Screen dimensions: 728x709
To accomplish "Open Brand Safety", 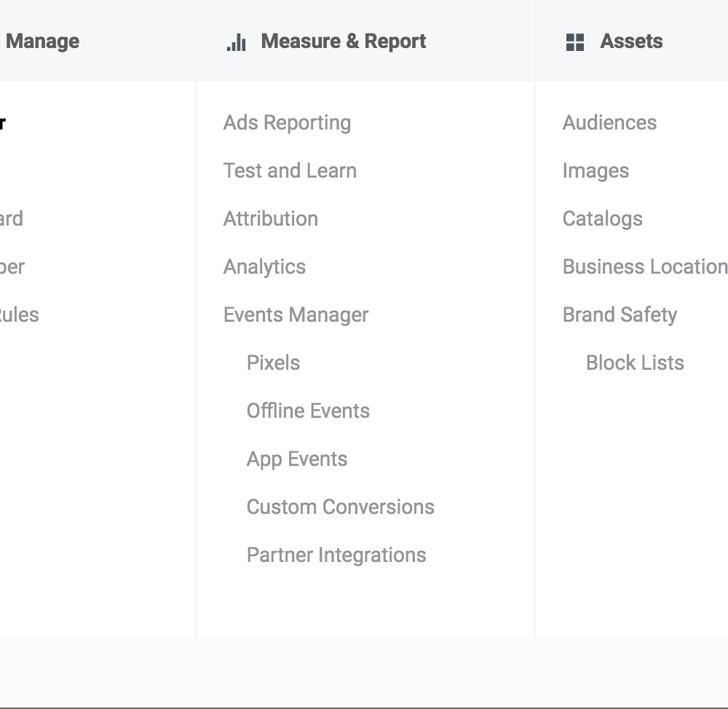I will [x=620, y=314].
